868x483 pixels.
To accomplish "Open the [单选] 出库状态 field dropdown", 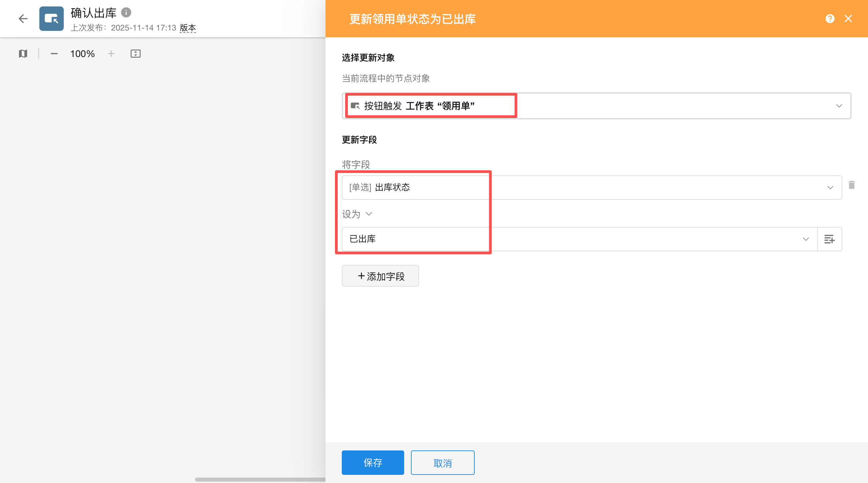I will 592,188.
